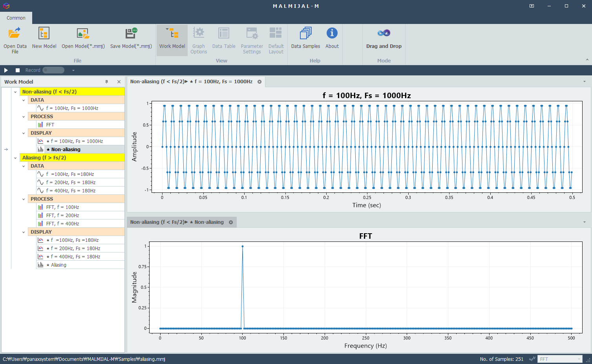Close the f = 100Hz, Fs = 1000Hz tab

point(259,82)
